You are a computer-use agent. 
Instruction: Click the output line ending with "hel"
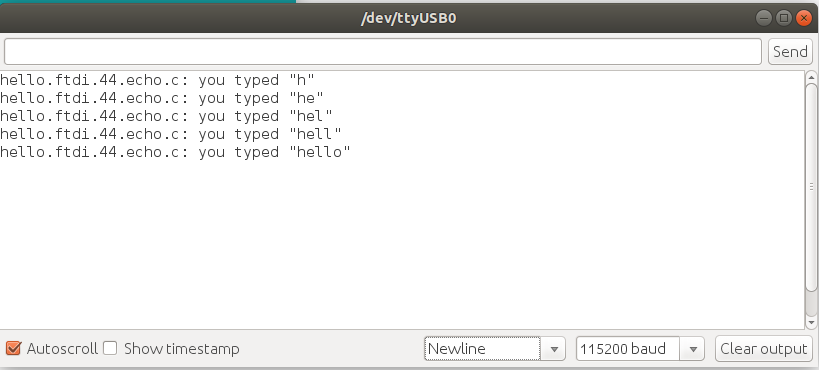166,116
